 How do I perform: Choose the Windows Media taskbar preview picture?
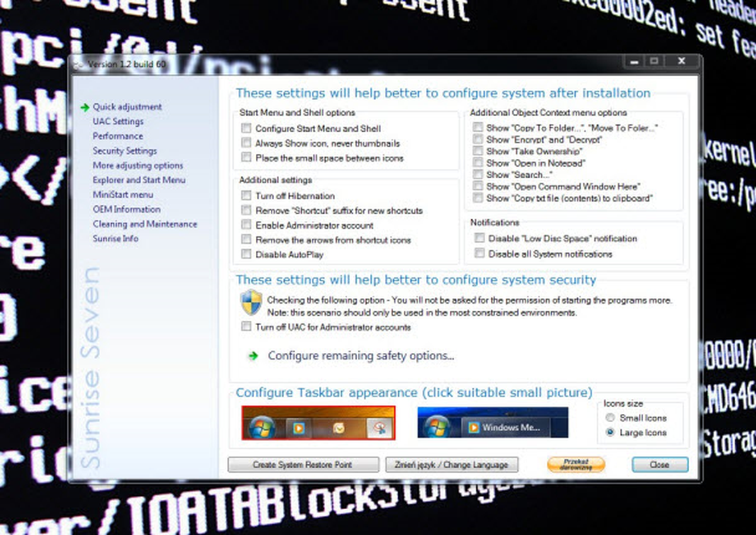tap(493, 423)
